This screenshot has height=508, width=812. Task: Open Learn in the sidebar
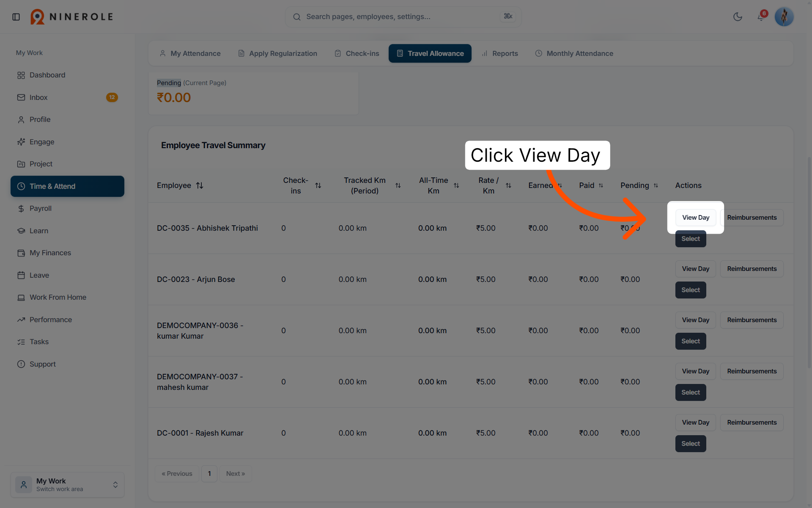pyautogui.click(x=68, y=231)
